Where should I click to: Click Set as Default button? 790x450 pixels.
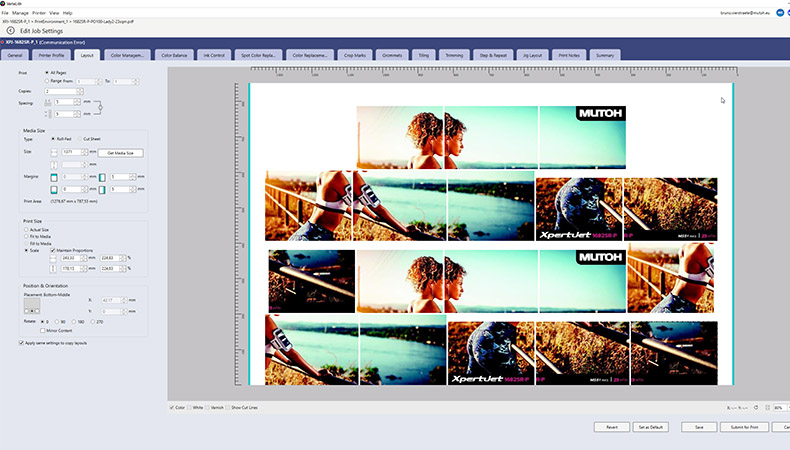point(650,427)
